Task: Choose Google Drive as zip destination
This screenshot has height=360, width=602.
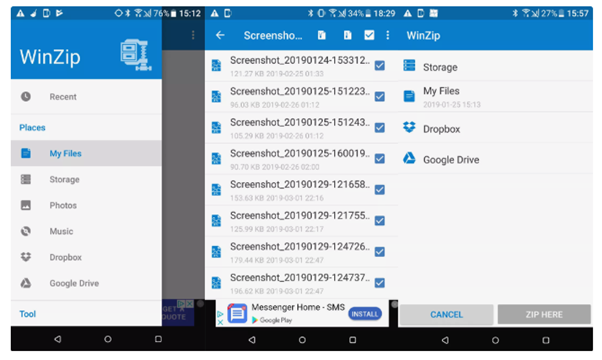Action: 495,159
